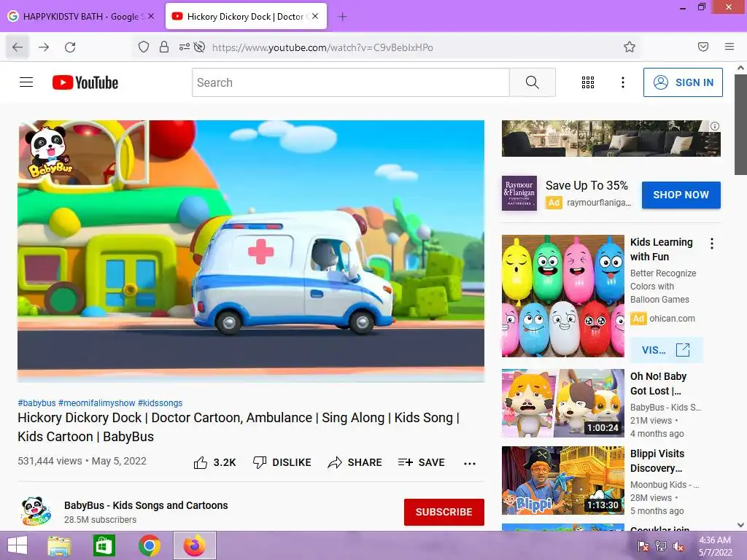Open YouTube settings three-dot menu
Viewport: 747px width, 560px height.
[623, 82]
